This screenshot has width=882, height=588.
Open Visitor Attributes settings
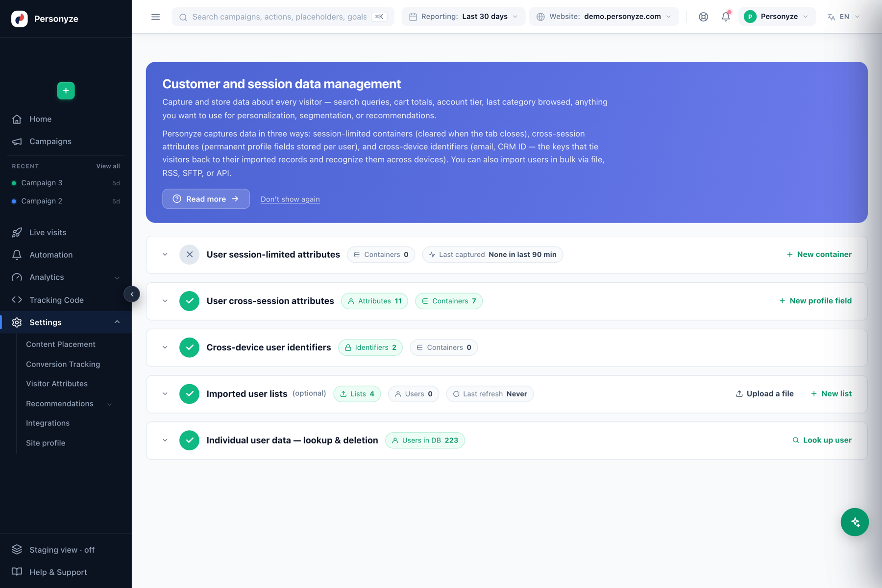click(x=57, y=384)
